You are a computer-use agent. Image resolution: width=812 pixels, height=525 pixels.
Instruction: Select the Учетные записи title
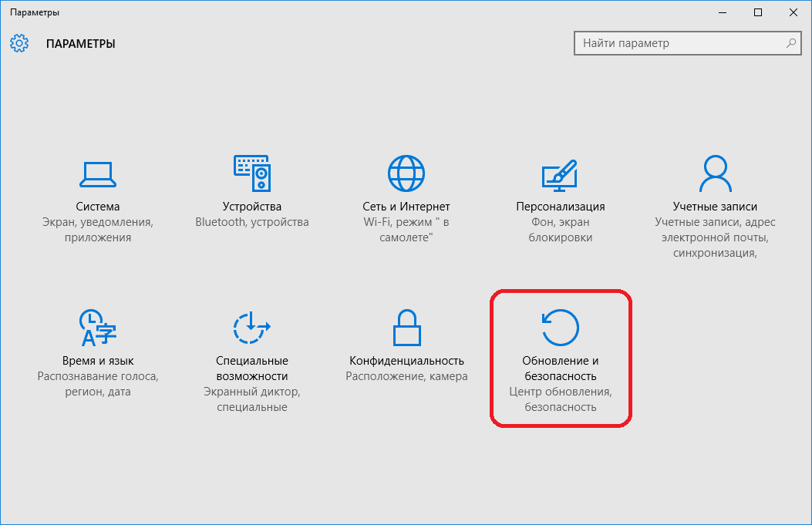pyautogui.click(x=715, y=207)
